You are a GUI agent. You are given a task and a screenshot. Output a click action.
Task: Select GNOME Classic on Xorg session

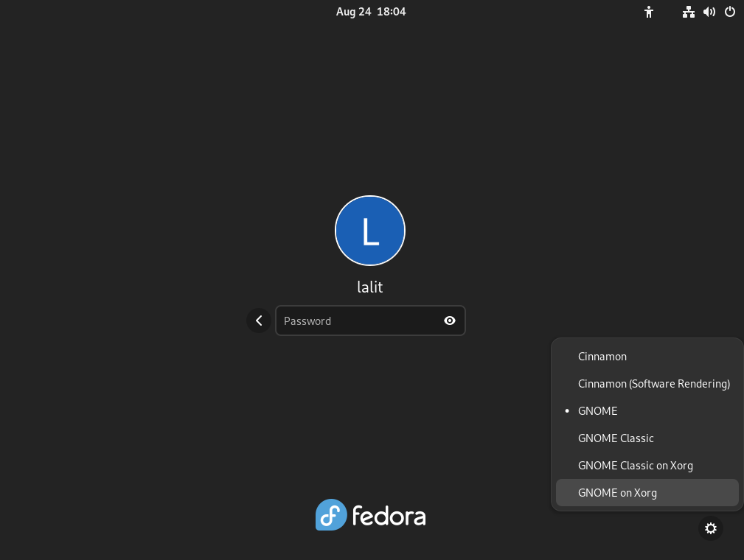[x=636, y=465]
